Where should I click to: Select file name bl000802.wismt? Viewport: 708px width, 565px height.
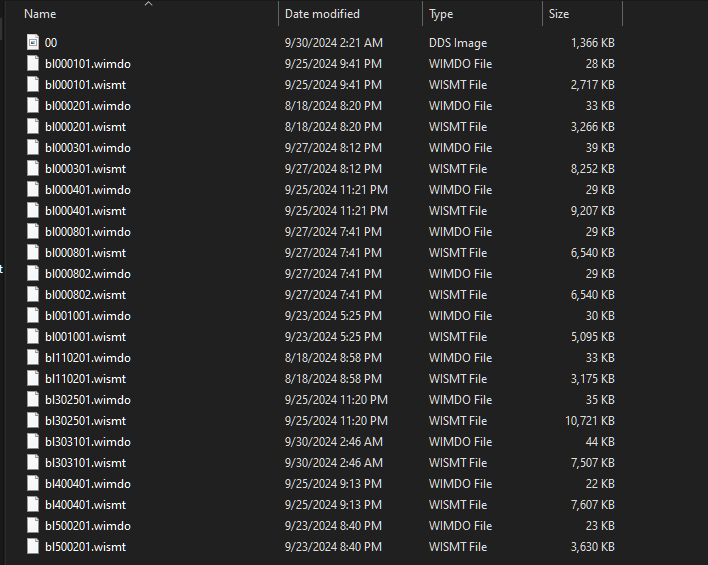point(85,295)
